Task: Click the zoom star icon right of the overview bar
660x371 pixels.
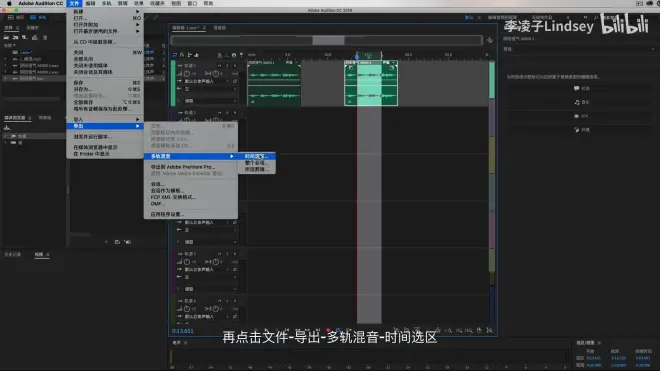Action: pos(490,40)
